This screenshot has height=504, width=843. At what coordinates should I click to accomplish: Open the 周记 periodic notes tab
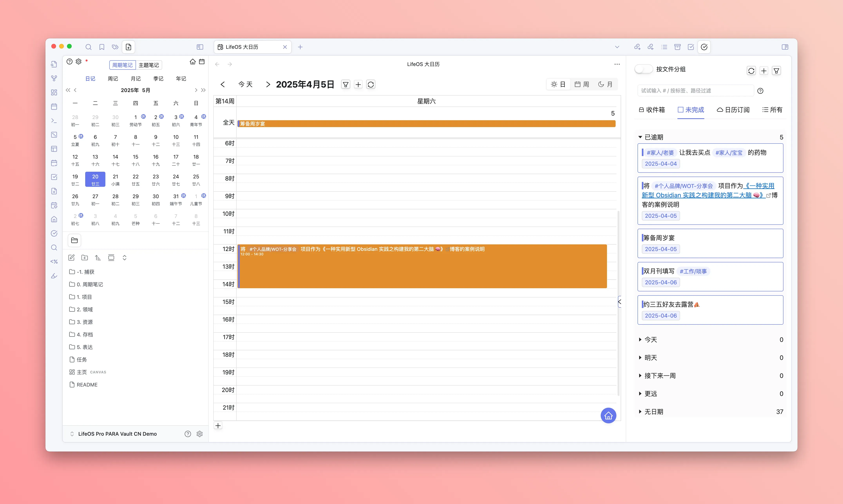click(113, 79)
